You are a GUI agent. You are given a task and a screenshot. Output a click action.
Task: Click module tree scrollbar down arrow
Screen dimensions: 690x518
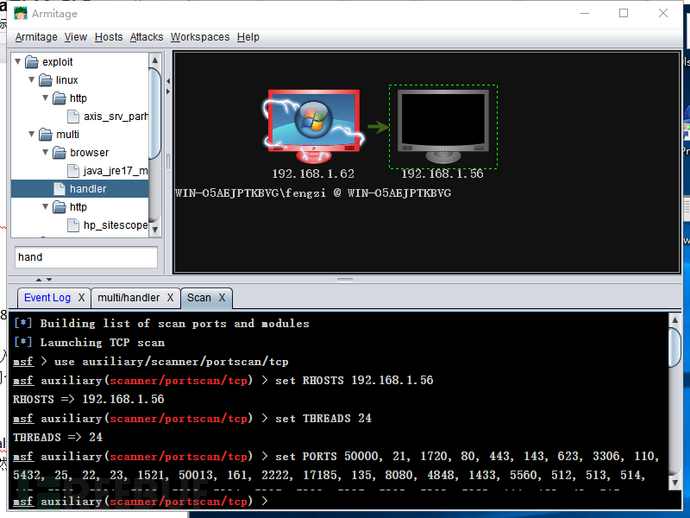154,229
